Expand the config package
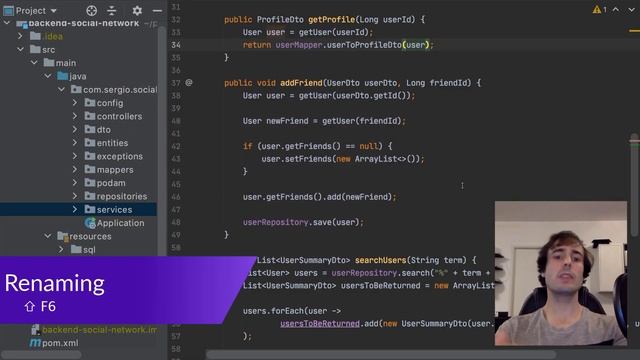Screen dimensions: 640x360 pyautogui.click(x=75, y=103)
